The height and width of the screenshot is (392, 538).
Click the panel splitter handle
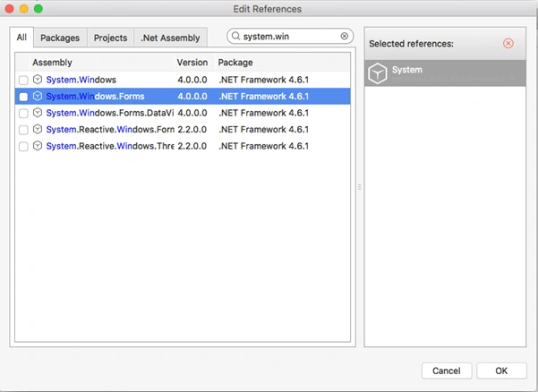pyautogui.click(x=360, y=187)
